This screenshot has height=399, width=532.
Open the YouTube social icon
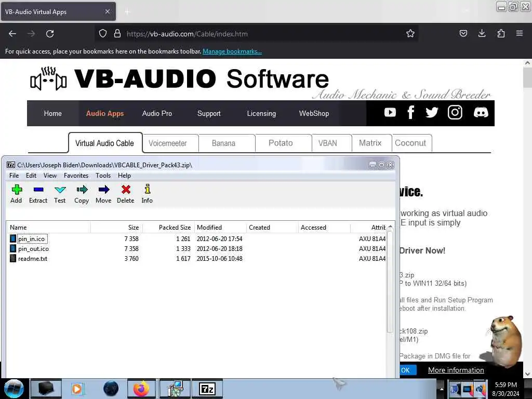click(390, 112)
